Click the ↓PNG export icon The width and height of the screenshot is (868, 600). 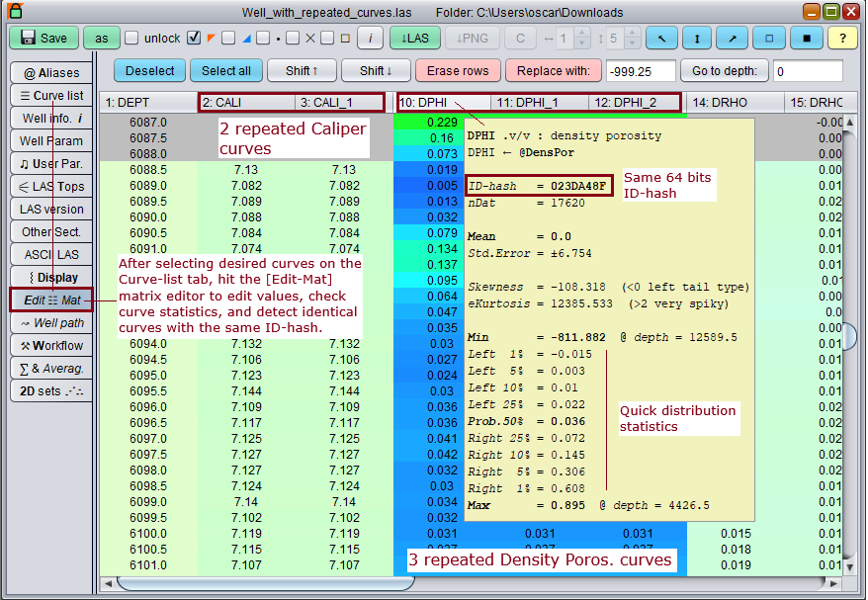474,38
